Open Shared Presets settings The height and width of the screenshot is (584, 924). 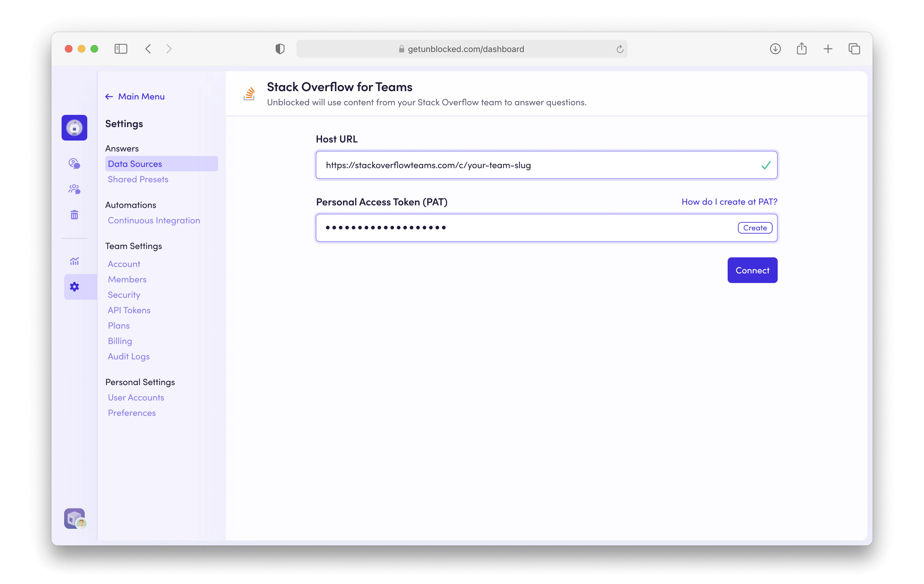(x=138, y=179)
